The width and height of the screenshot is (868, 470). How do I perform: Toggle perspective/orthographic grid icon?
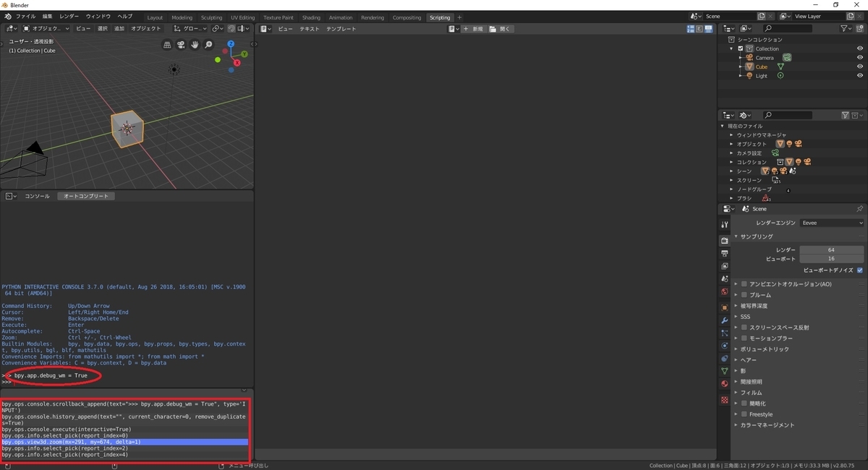[x=167, y=45]
